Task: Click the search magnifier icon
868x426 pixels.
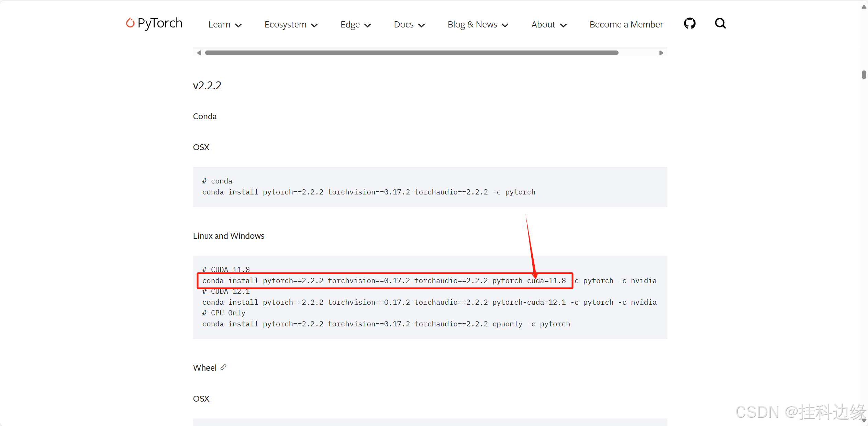Action: click(720, 24)
